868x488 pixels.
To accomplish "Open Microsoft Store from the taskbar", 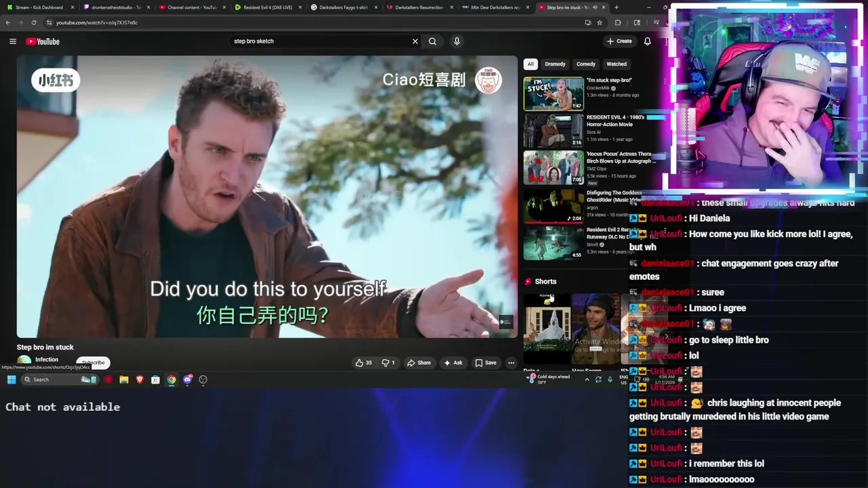I will pos(155,380).
